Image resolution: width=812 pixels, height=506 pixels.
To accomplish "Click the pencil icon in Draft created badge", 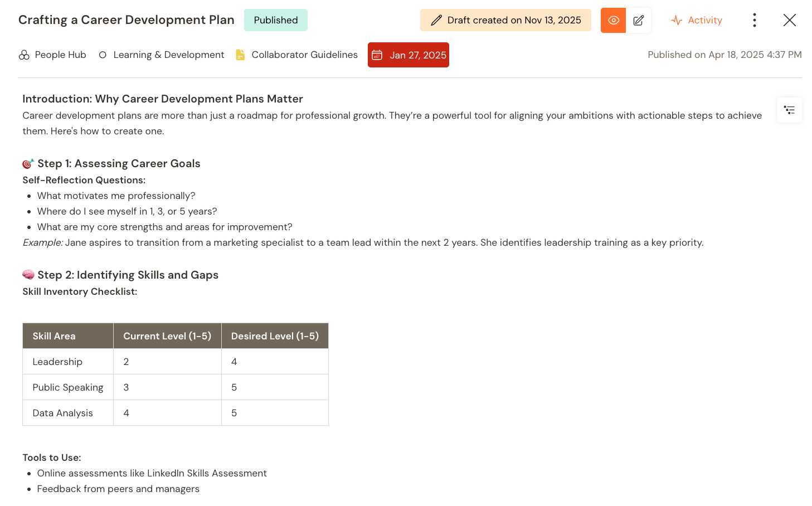I will point(436,20).
